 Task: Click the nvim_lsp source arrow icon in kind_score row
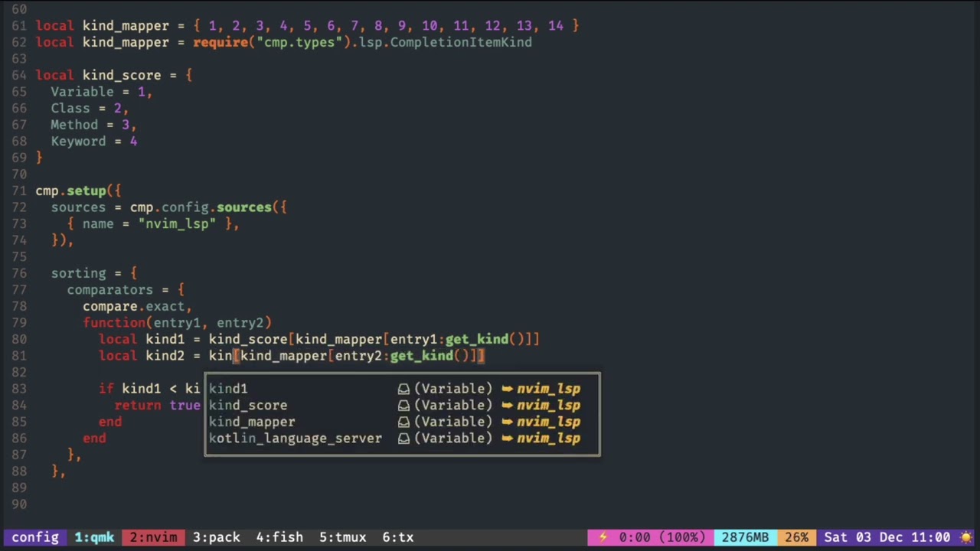(507, 406)
